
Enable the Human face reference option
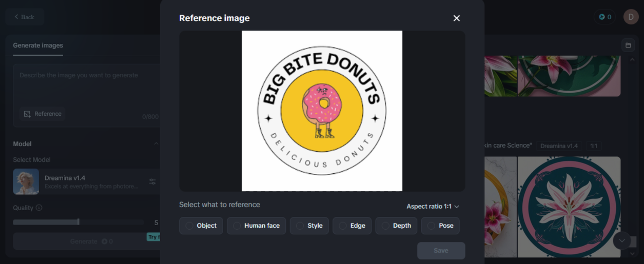tap(256, 226)
